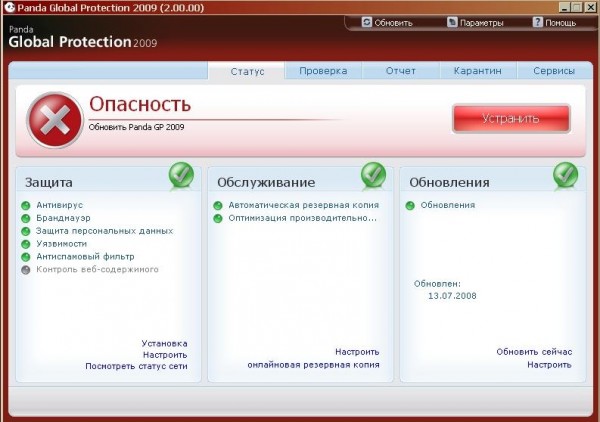Click Настроить link in Защита panel
The image size is (600, 422).
coord(165,355)
